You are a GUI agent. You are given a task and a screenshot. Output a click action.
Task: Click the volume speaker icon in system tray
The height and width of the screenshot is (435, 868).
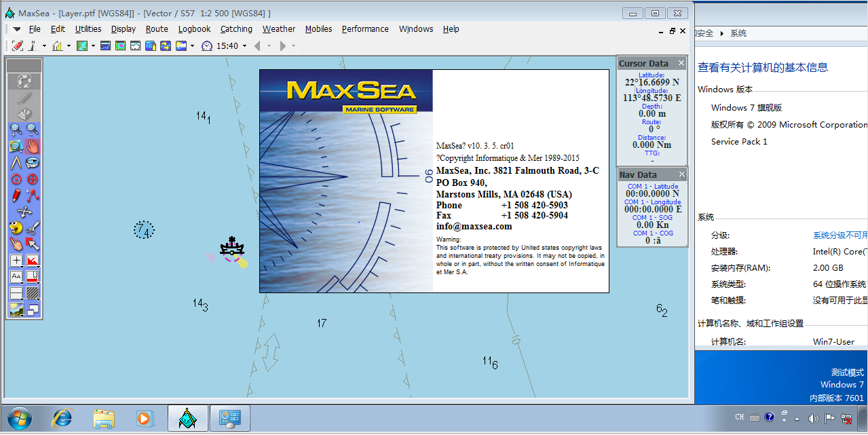click(x=812, y=417)
